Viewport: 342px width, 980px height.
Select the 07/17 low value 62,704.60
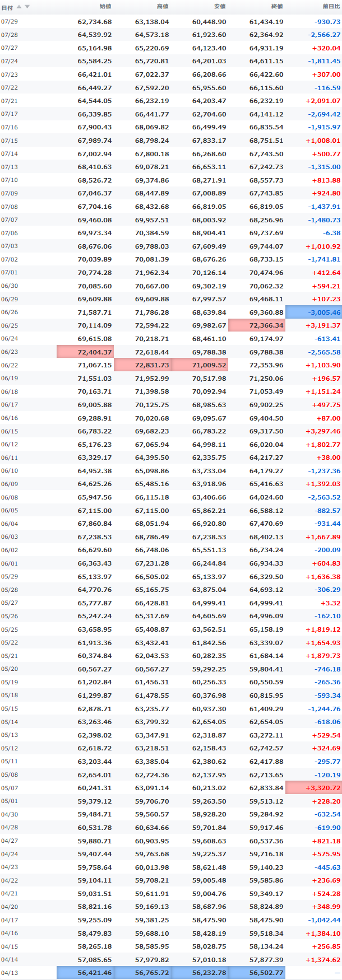click(209, 114)
